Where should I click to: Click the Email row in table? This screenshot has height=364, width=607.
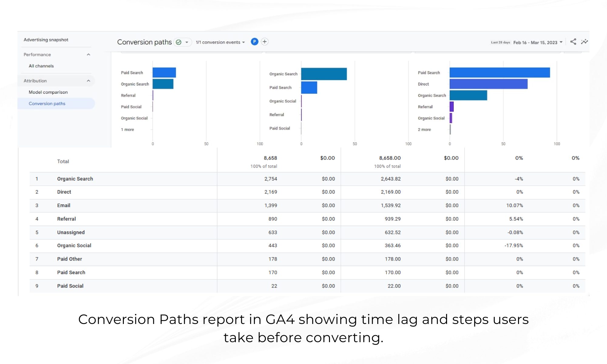pyautogui.click(x=63, y=205)
